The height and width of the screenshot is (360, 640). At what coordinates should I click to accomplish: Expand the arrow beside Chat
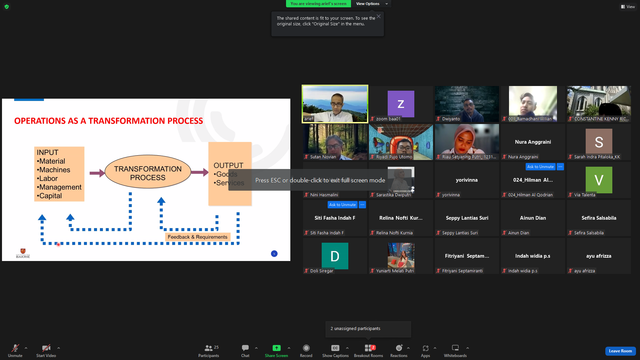click(x=256, y=348)
